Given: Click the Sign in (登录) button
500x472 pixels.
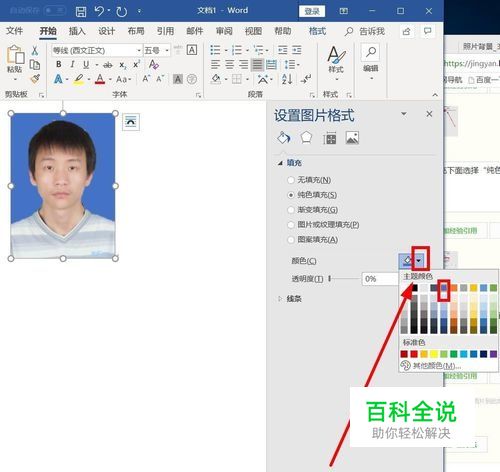Looking at the screenshot, I should tap(312, 11).
